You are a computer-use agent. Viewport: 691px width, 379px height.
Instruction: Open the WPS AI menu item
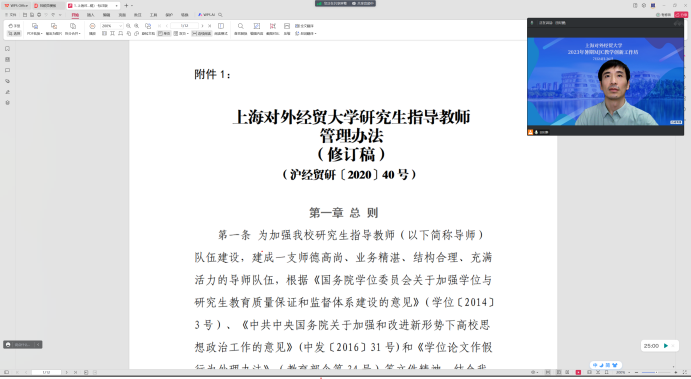[x=207, y=15]
